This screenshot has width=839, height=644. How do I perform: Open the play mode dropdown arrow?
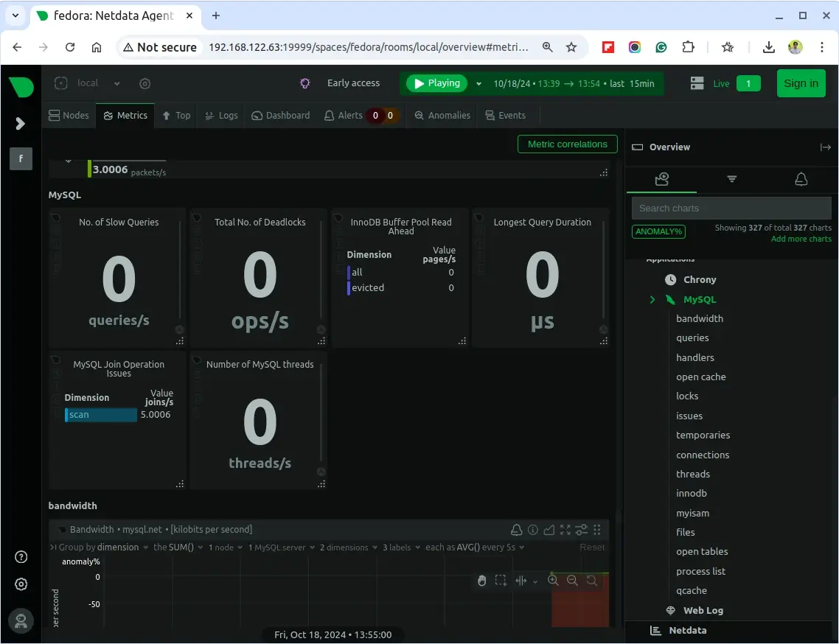(x=478, y=83)
